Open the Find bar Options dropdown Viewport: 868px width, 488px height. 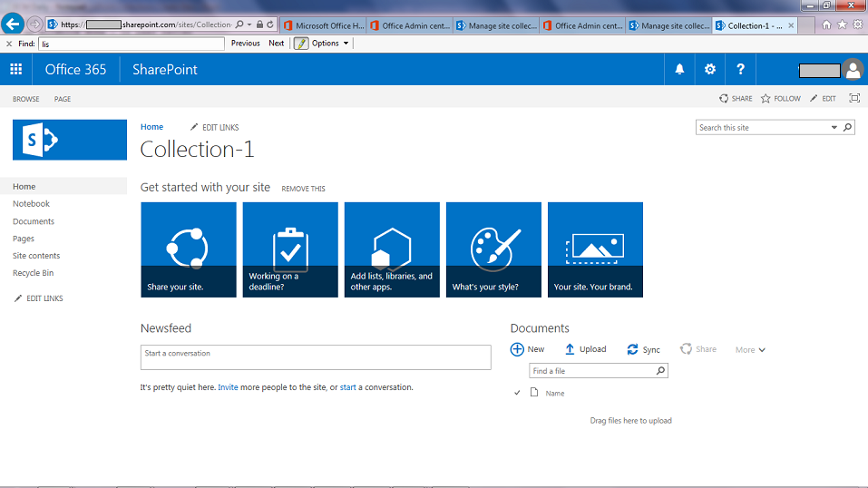330,44
